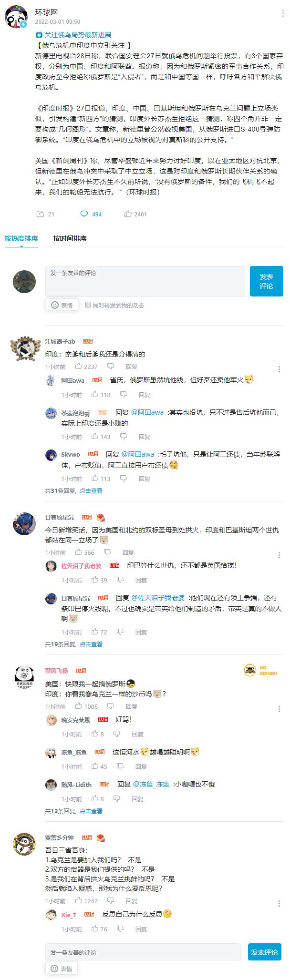The height and width of the screenshot is (980, 290).
Task: Click the blue 发表评论 button at top
Action: click(x=266, y=281)
